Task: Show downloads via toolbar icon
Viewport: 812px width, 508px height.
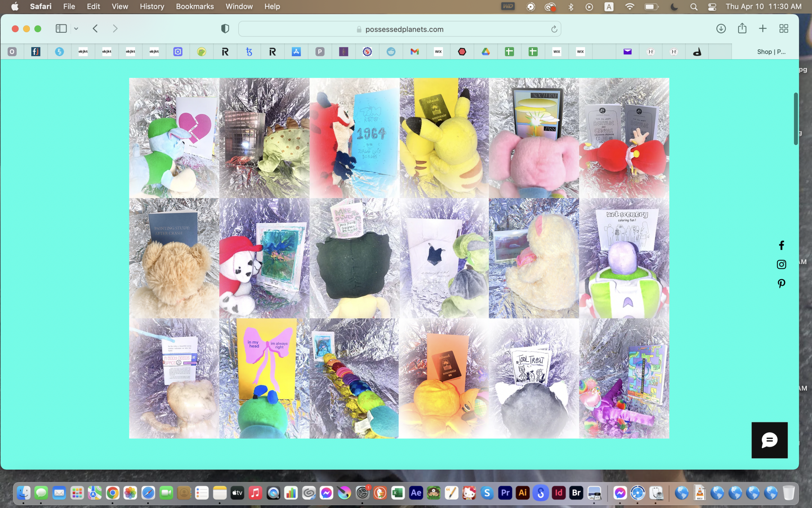Action: pyautogui.click(x=721, y=29)
